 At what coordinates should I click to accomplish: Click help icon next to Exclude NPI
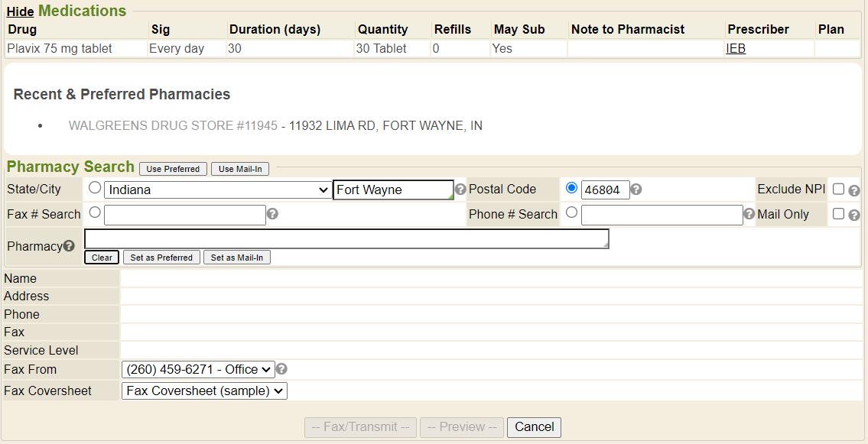[854, 190]
